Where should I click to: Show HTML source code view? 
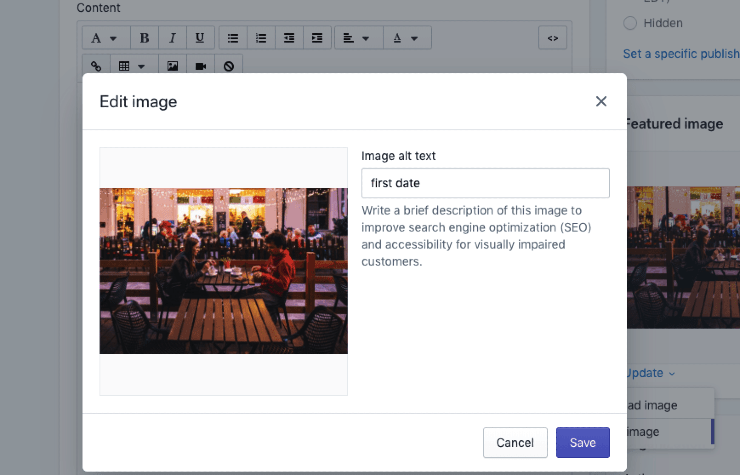(551, 38)
